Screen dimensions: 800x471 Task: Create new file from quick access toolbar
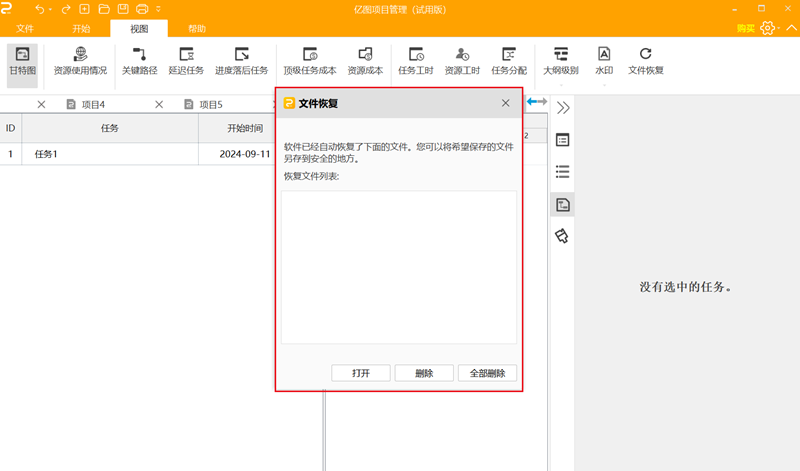click(x=85, y=9)
